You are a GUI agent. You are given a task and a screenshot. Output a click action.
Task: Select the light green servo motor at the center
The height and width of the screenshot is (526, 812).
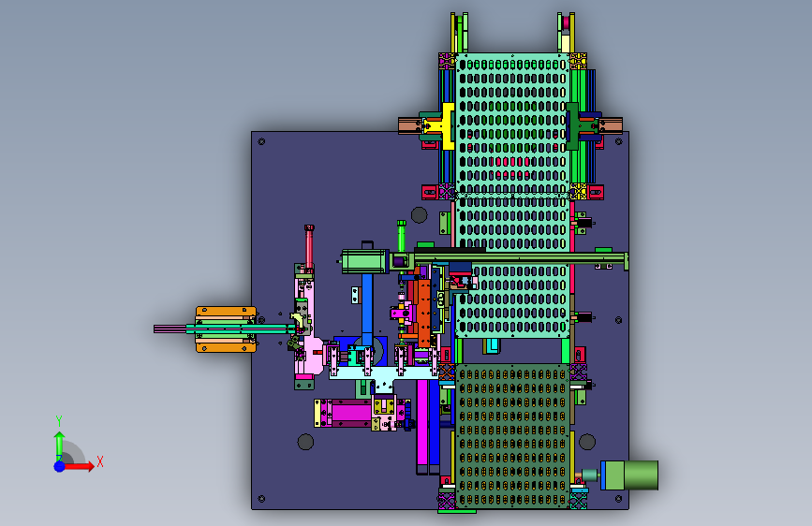[364, 261]
